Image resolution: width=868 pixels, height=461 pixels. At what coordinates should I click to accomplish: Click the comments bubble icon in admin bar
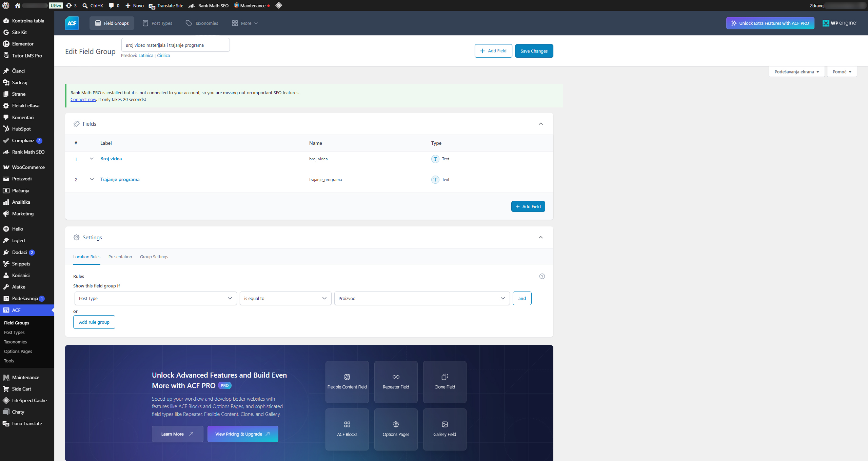click(111, 5)
